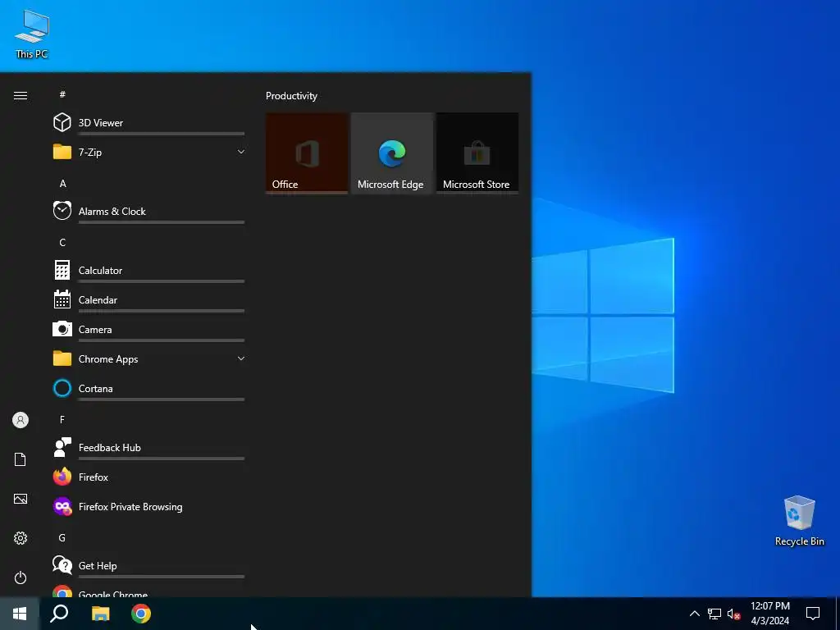Viewport: 840px width, 630px height.
Task: Open the Action Center notifications icon
Action: click(813, 614)
